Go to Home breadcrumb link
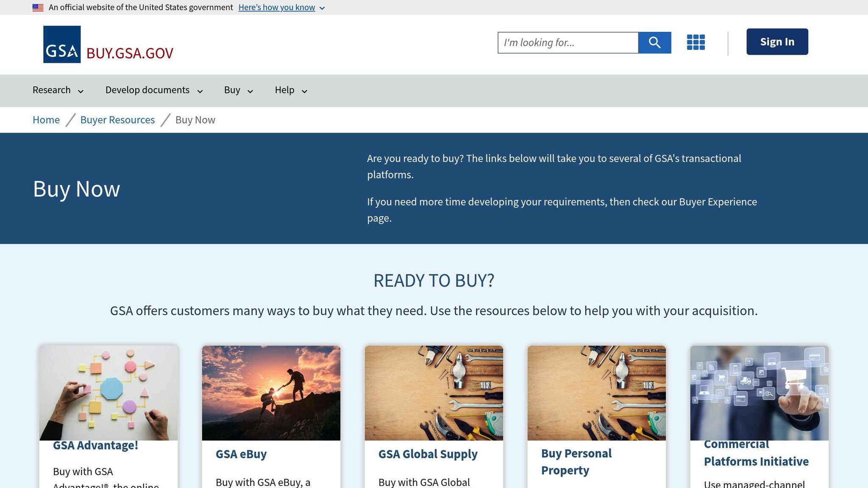 (x=46, y=120)
